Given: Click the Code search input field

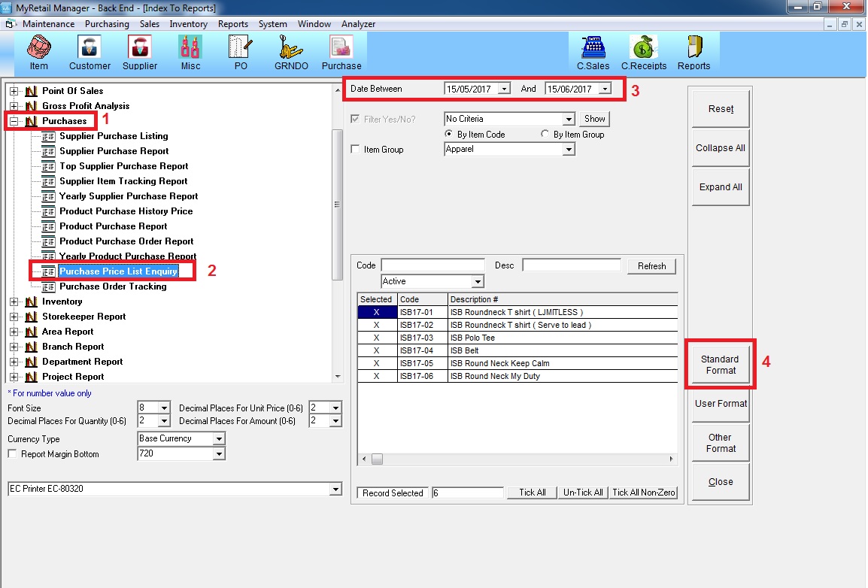Looking at the screenshot, I should pyautogui.click(x=432, y=265).
